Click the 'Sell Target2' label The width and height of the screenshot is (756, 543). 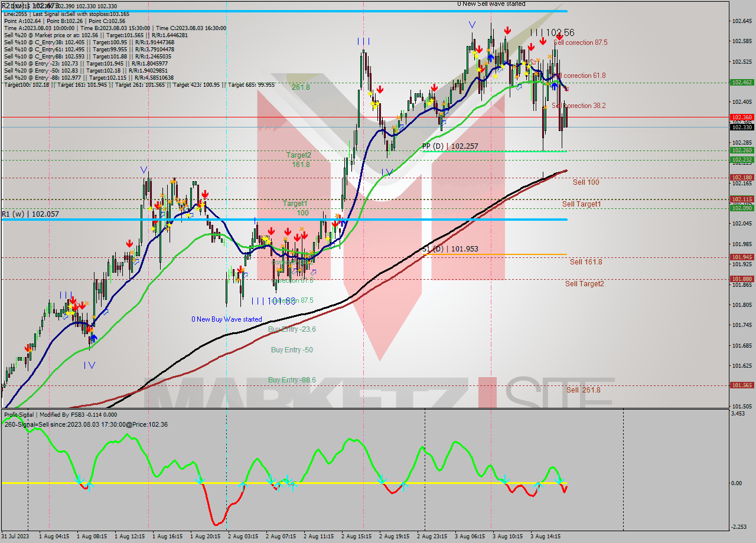click(x=584, y=283)
